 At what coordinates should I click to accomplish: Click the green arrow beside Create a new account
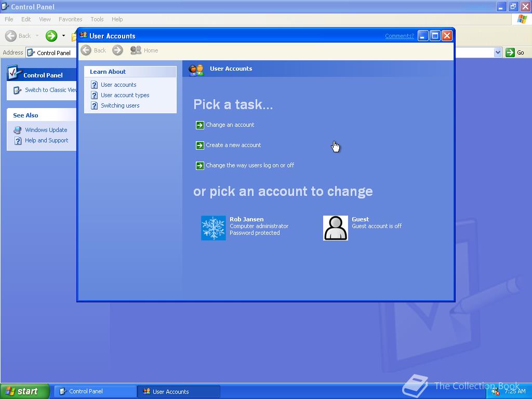(200, 145)
